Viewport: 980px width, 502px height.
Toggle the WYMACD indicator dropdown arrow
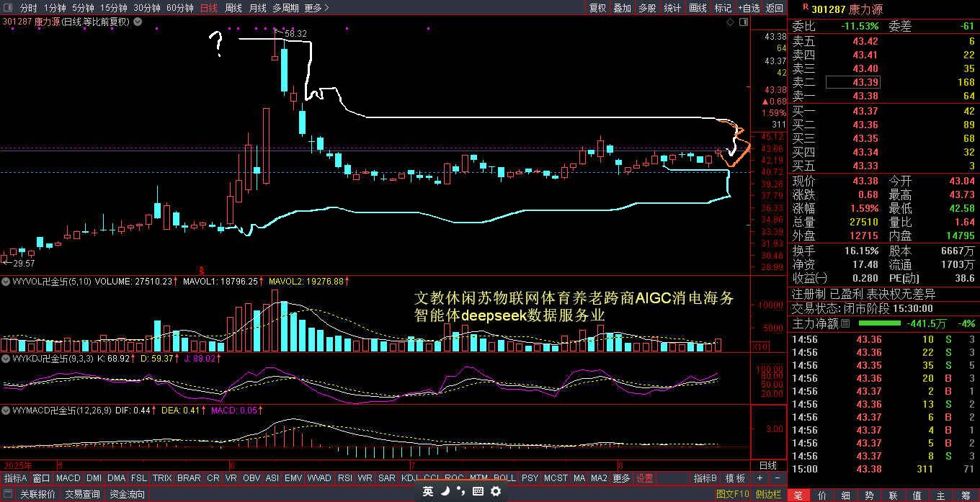(x=5, y=410)
